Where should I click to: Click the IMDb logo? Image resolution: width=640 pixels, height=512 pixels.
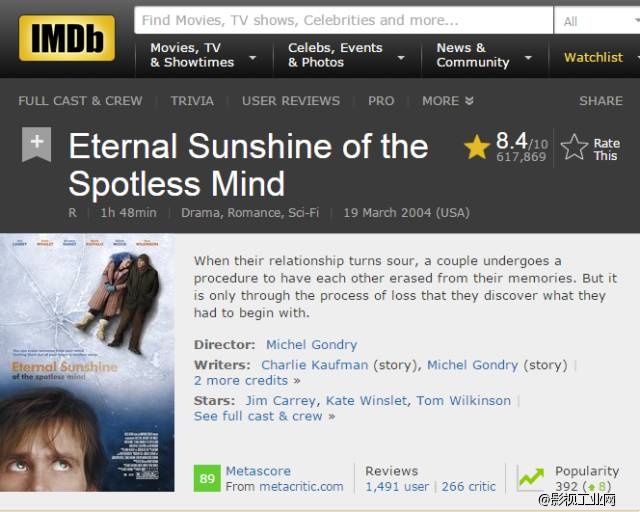67,38
